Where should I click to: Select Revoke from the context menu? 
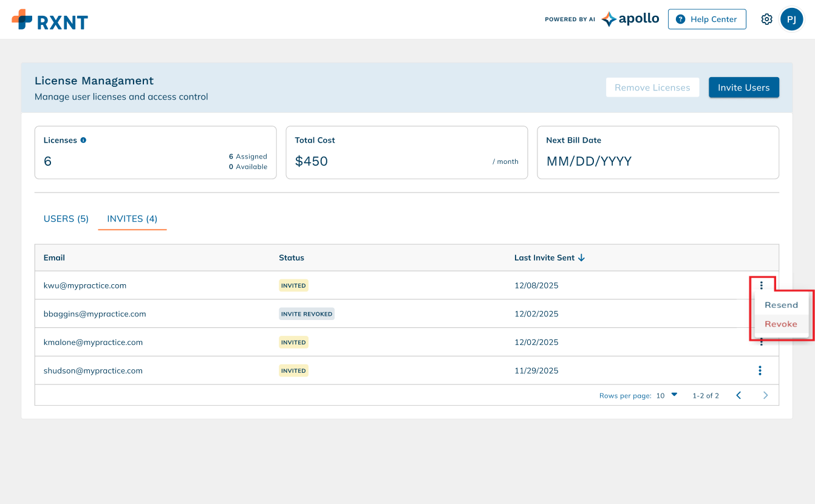(781, 324)
